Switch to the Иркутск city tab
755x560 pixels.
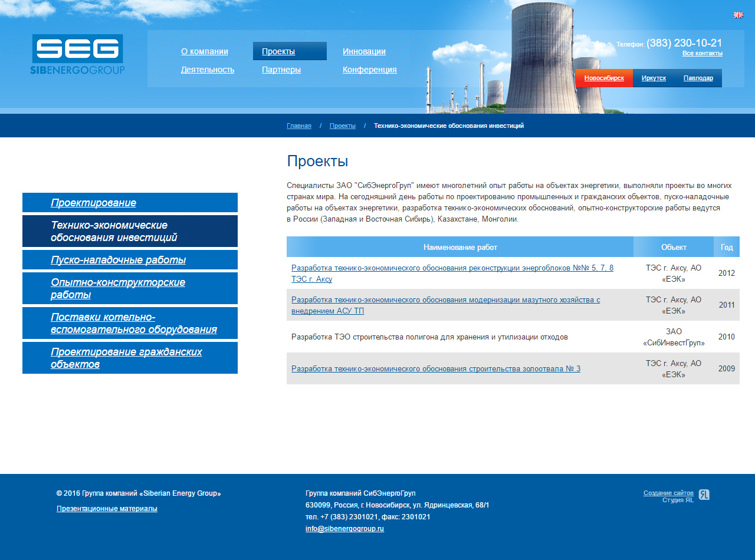click(x=654, y=78)
